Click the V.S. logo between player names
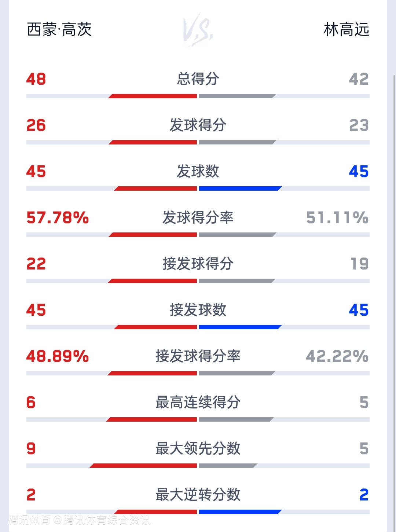Screen dimensions: 396x532 click(198, 30)
